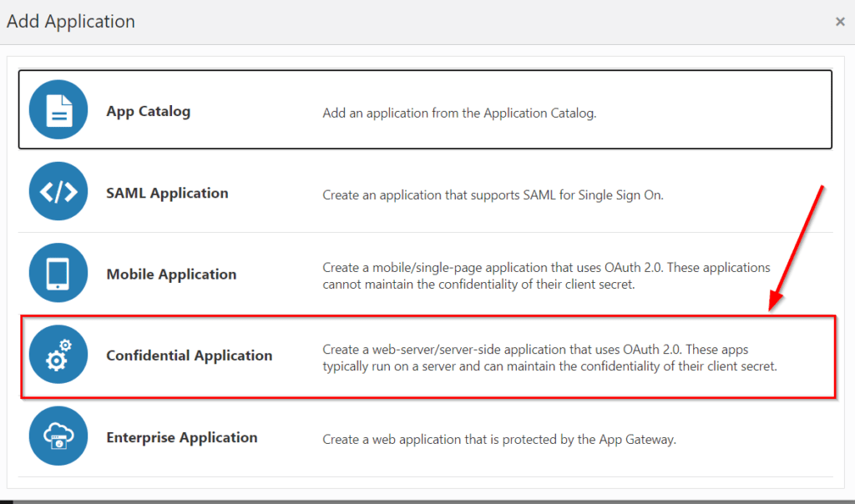855x504 pixels.
Task: Select the SAML Application title
Action: [x=167, y=194]
